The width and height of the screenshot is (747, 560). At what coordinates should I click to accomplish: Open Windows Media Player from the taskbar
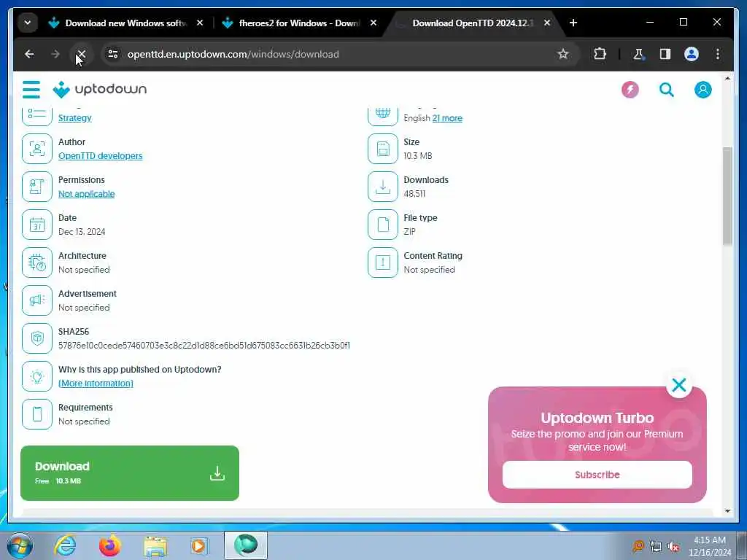[200, 545]
